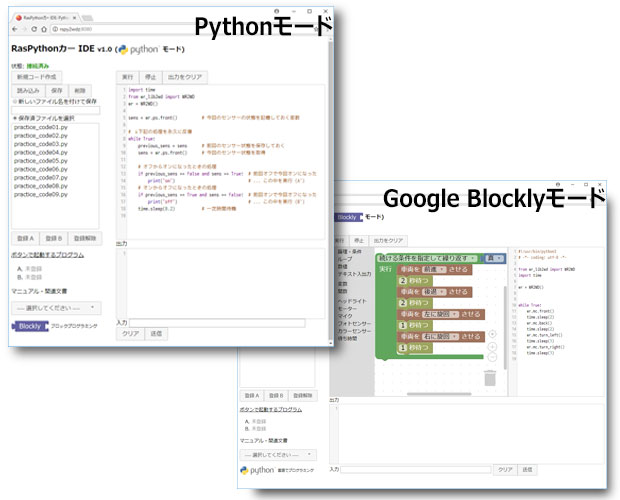The height and width of the screenshot is (500, 620).
Task: Open the マイク block category
Action: coord(345,316)
